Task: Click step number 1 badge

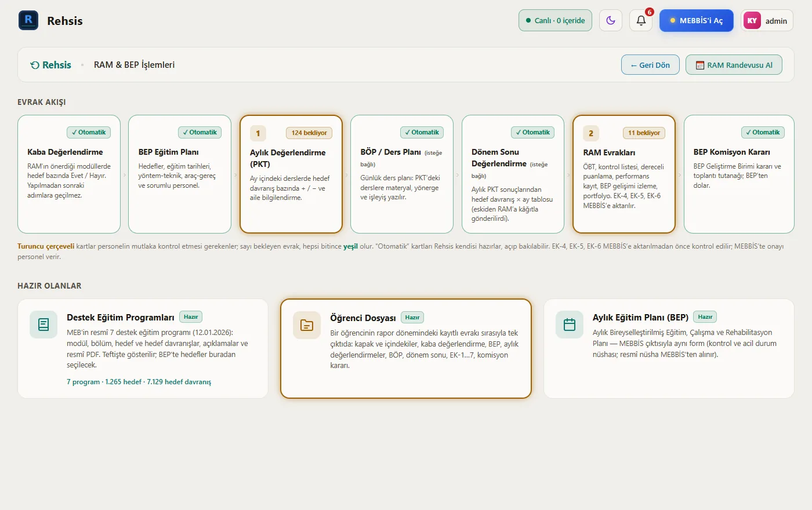Action: [x=258, y=133]
